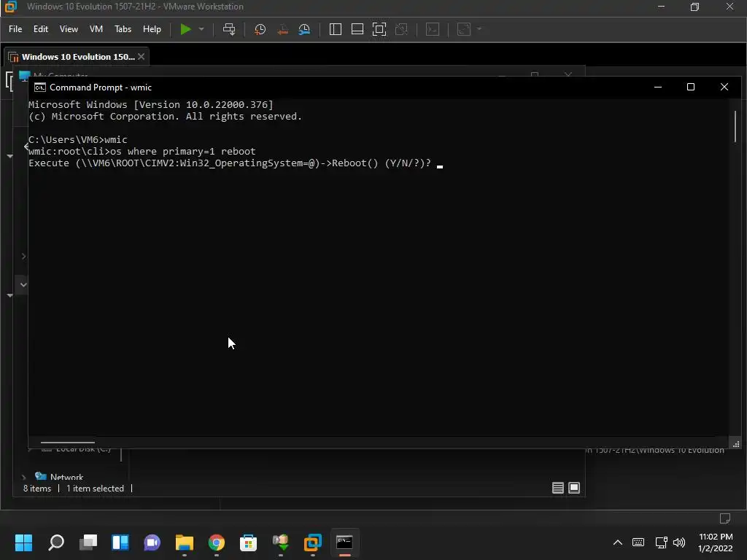Open Teams Chat from taskbar

click(x=152, y=542)
